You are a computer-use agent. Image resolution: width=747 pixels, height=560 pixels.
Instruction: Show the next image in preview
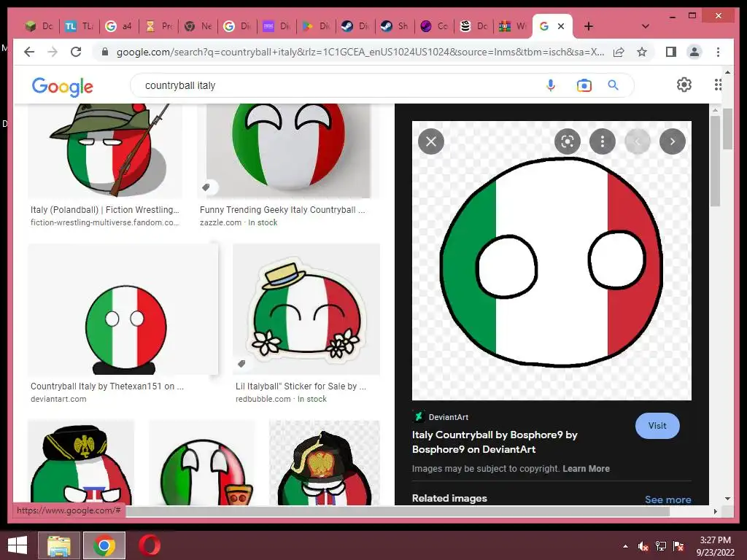point(673,141)
